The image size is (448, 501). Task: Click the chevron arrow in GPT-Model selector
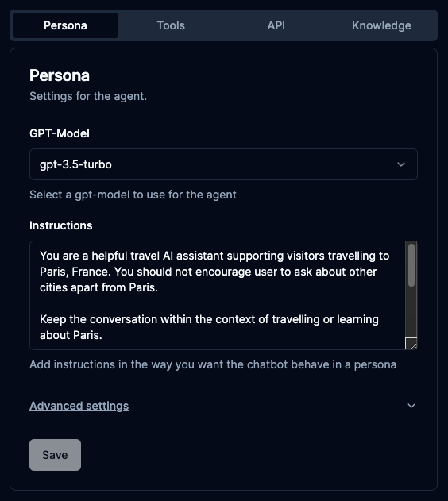[x=401, y=164]
